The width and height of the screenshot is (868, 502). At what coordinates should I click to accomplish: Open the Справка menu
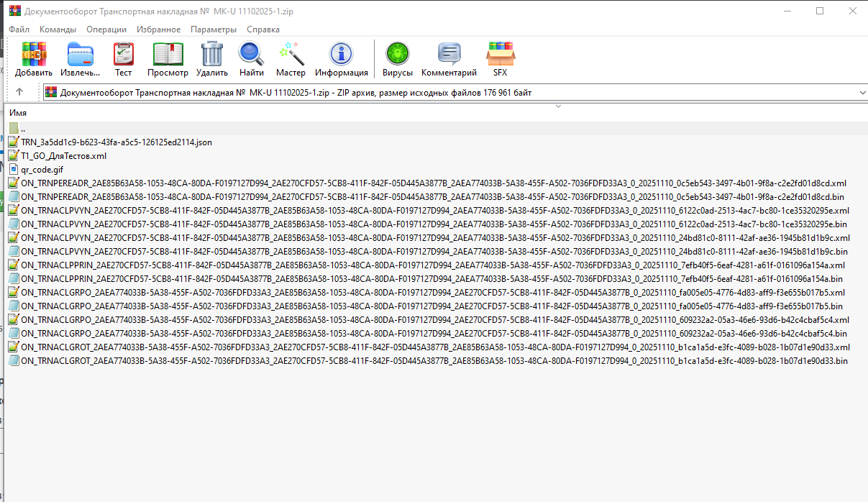click(263, 29)
